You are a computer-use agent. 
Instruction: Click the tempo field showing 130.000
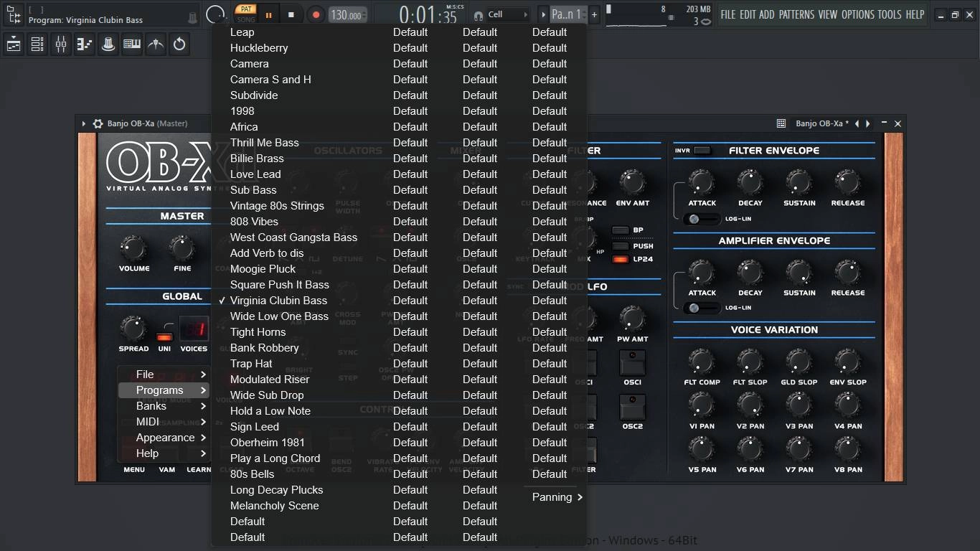coord(348,15)
